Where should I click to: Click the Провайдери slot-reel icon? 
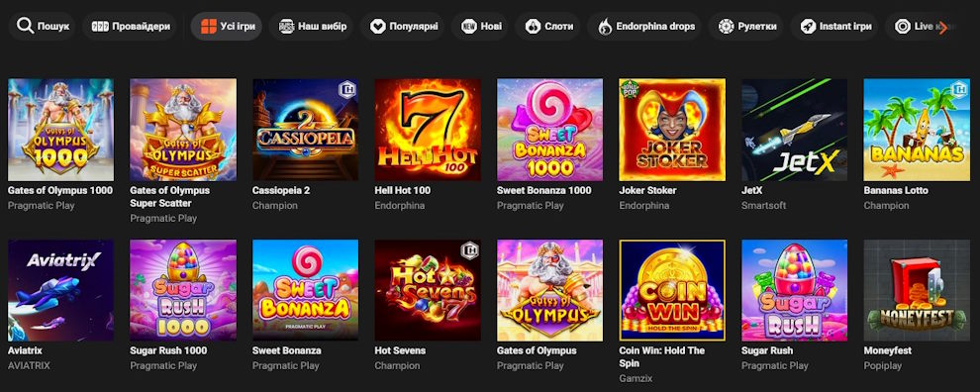[100, 27]
